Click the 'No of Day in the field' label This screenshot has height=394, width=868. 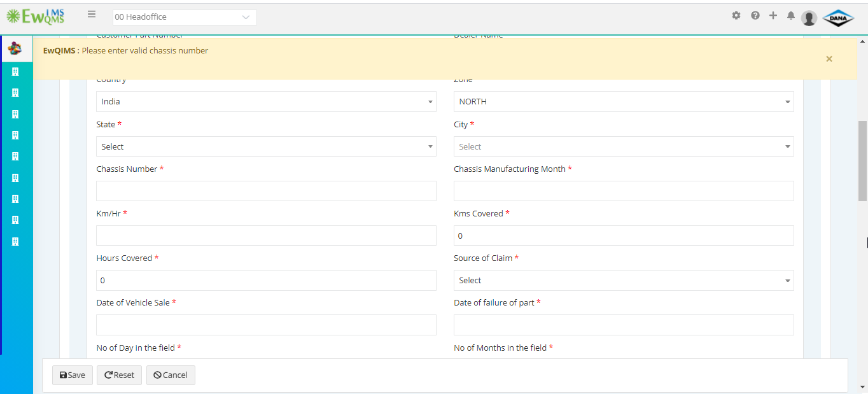136,348
